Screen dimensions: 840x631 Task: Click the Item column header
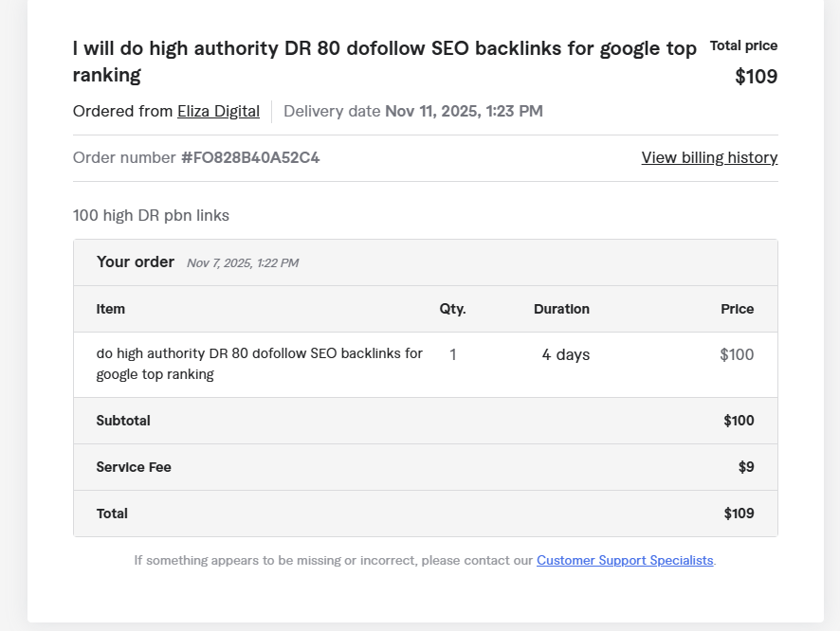[110, 309]
